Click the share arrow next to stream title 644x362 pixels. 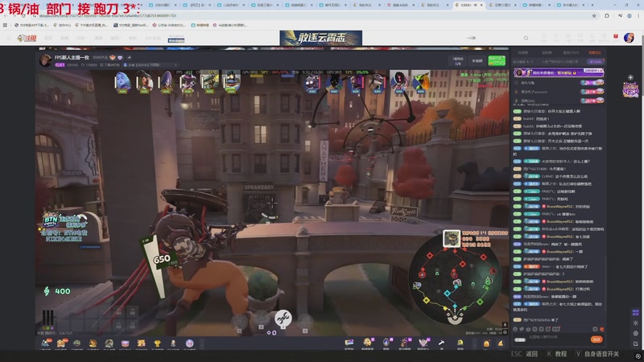pyautogui.click(x=129, y=57)
